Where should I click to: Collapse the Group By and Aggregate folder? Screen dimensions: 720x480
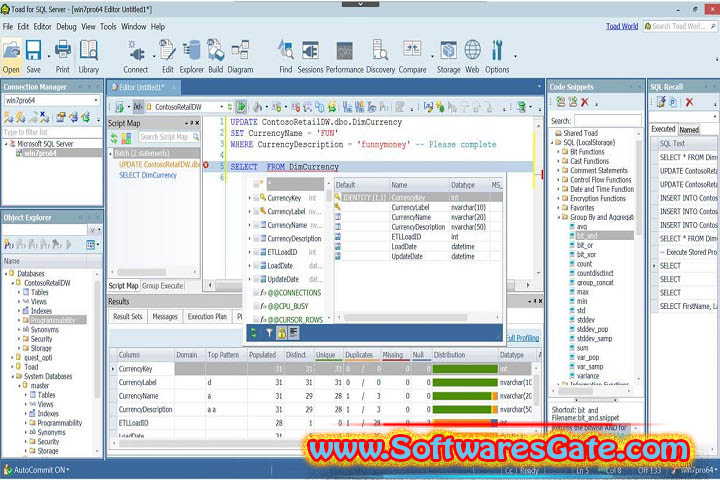tap(558, 217)
